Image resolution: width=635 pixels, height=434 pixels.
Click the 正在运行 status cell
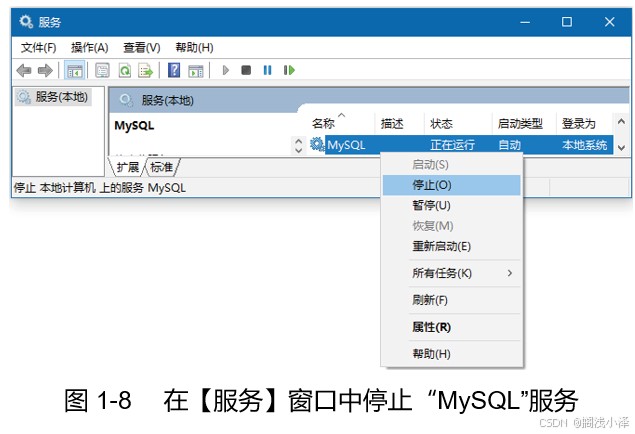pos(452,145)
